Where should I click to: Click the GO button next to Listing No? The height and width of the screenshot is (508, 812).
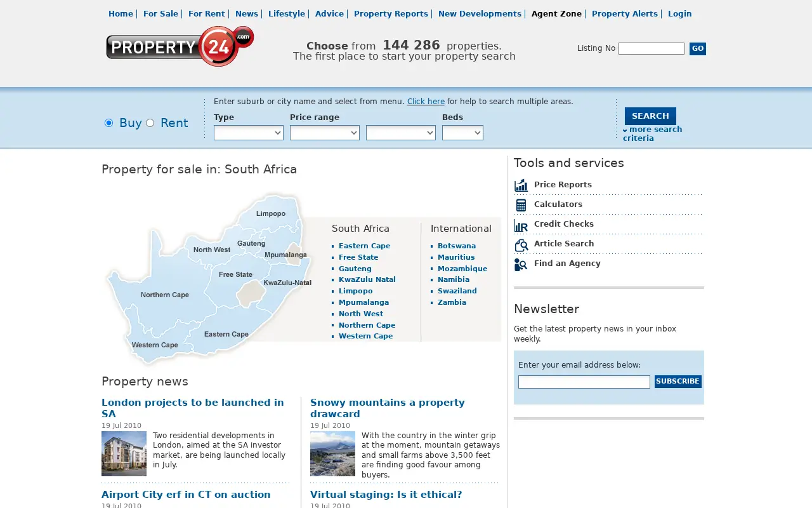(698, 49)
